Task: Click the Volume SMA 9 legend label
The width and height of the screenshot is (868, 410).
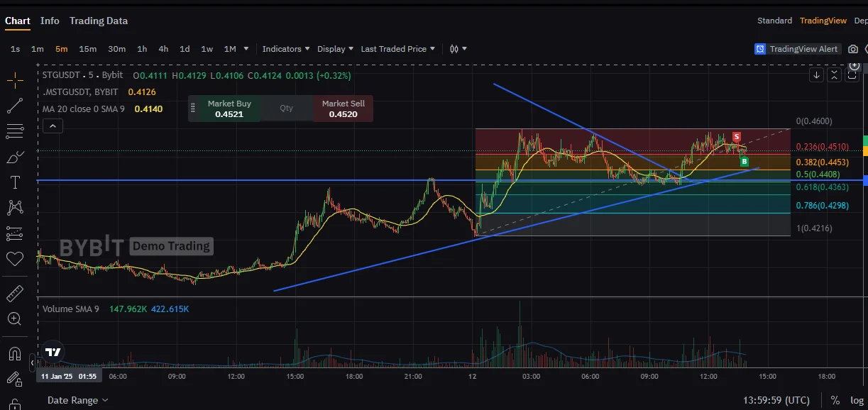Action: tap(71, 309)
